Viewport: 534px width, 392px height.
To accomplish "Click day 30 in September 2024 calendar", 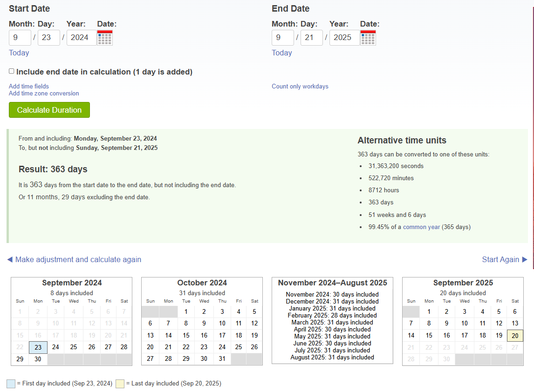I will click(x=38, y=359).
